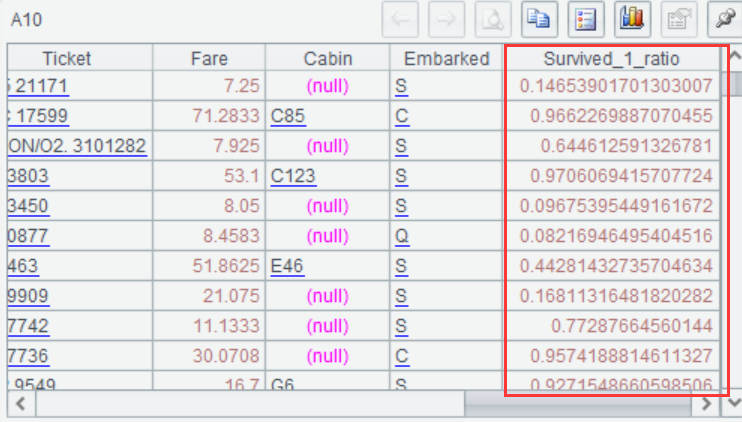
Task: Click the Embarked column header
Action: point(447,58)
